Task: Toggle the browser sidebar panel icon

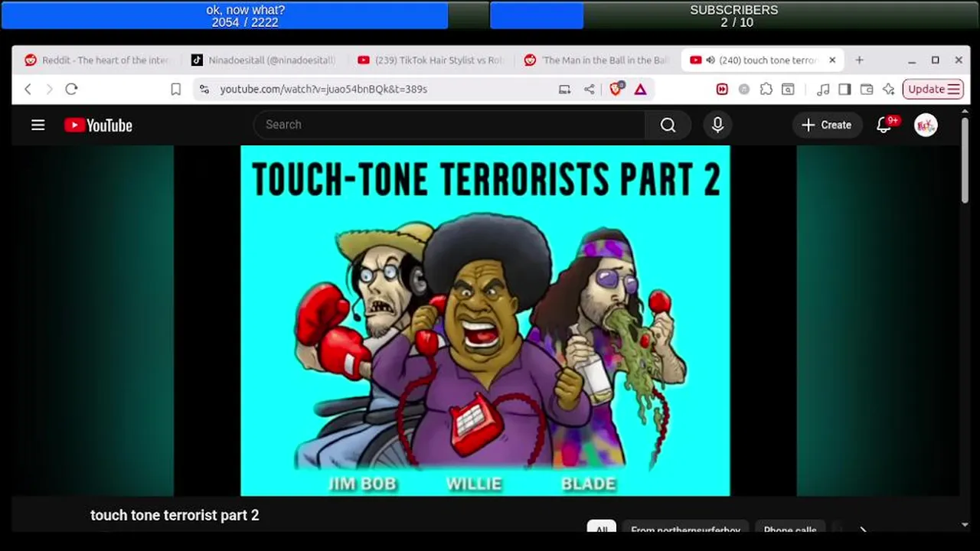Action: coord(844,90)
